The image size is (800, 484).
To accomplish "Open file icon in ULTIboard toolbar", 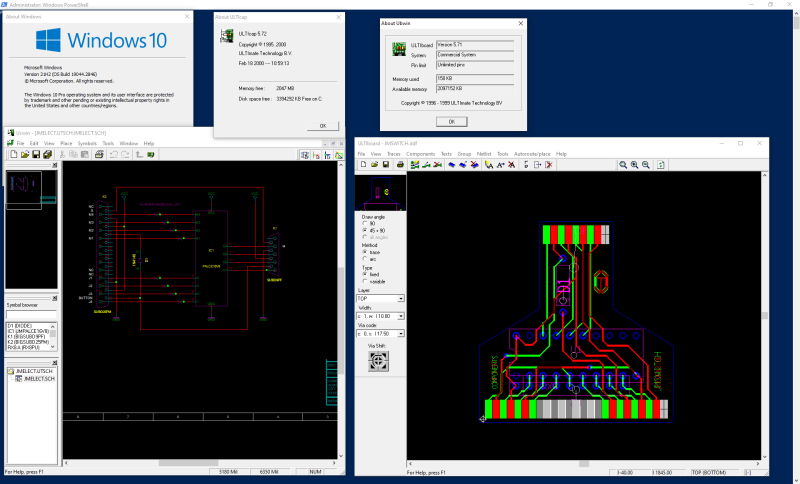I will (x=373, y=165).
